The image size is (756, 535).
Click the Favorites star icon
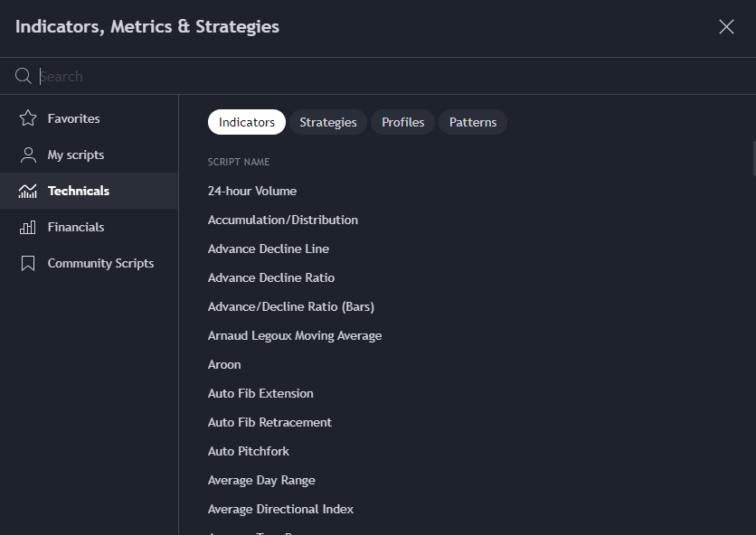click(28, 118)
